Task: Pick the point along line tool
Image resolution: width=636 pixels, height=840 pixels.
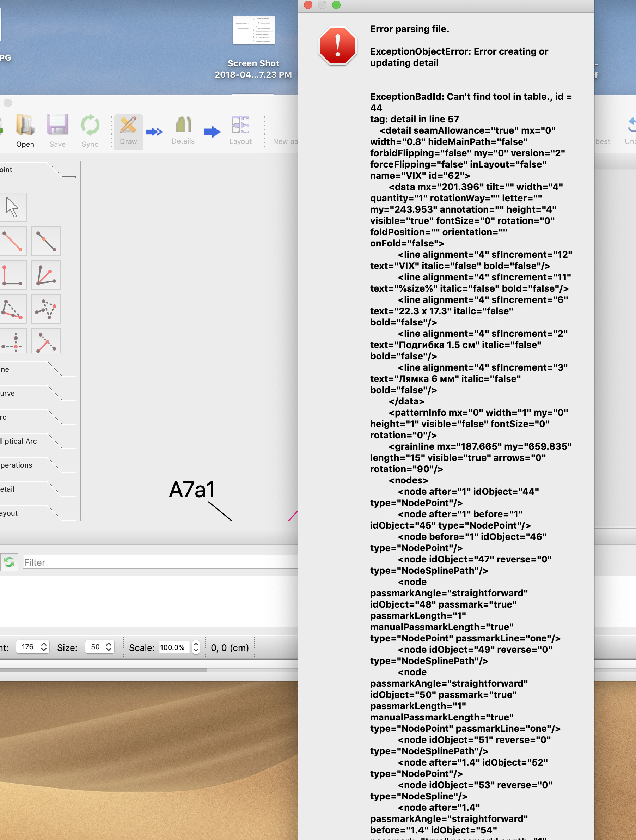Action: click(x=45, y=241)
